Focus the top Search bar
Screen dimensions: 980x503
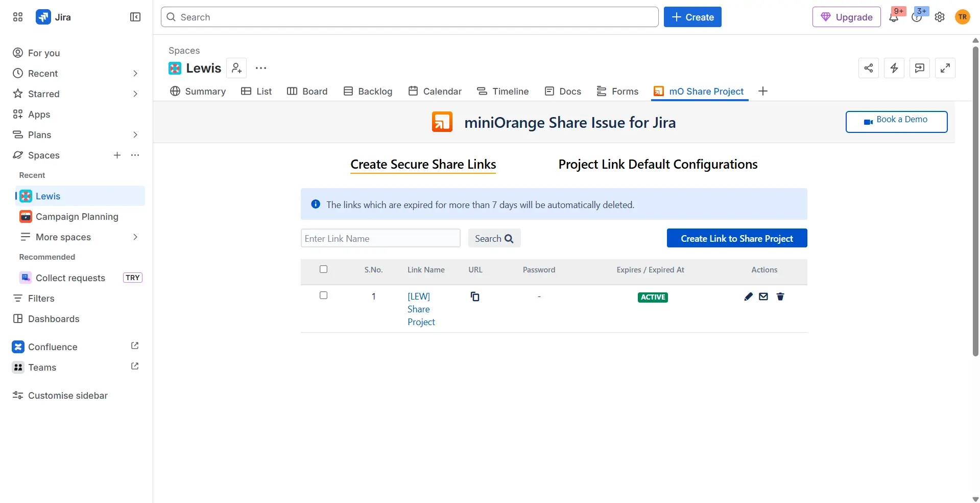click(x=410, y=17)
